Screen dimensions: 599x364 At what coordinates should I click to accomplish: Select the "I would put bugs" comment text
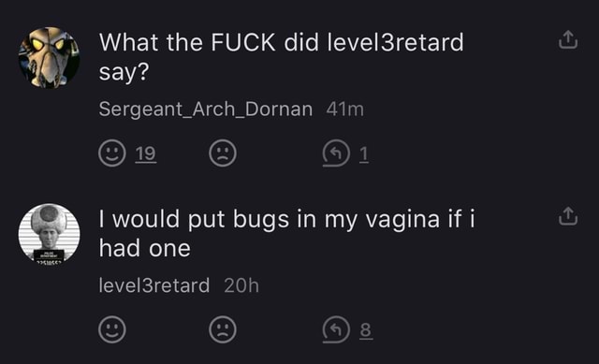[x=287, y=233]
